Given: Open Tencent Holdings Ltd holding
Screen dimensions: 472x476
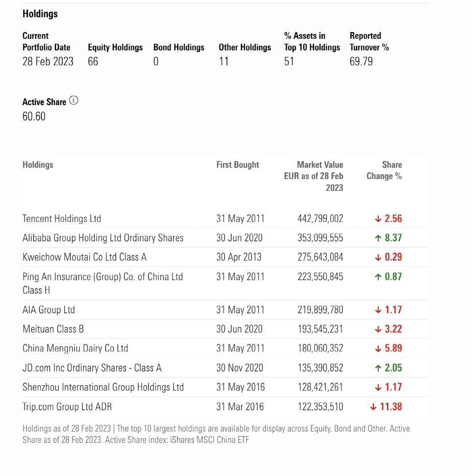Looking at the screenshot, I should [x=62, y=219].
